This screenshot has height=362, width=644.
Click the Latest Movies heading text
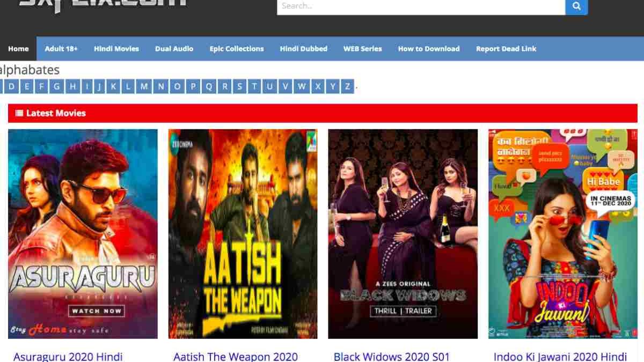[x=56, y=113]
